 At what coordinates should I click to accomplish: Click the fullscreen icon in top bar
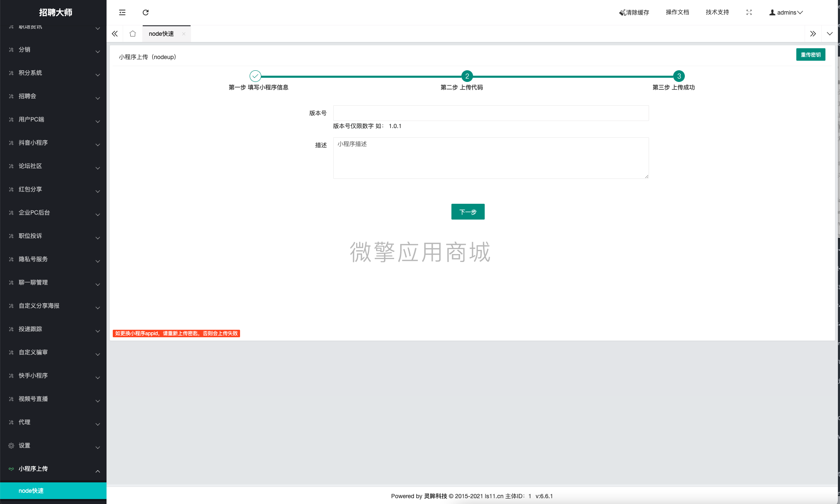point(748,12)
